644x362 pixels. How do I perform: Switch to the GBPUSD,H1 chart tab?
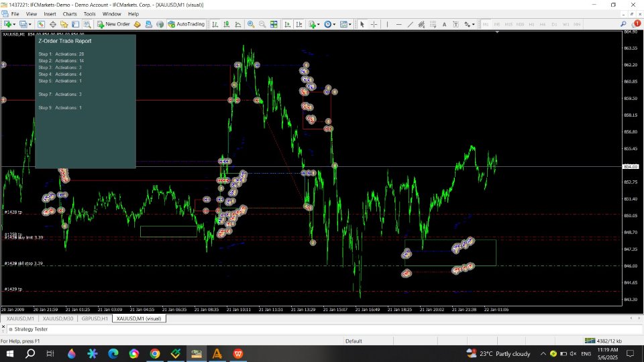coord(95,318)
